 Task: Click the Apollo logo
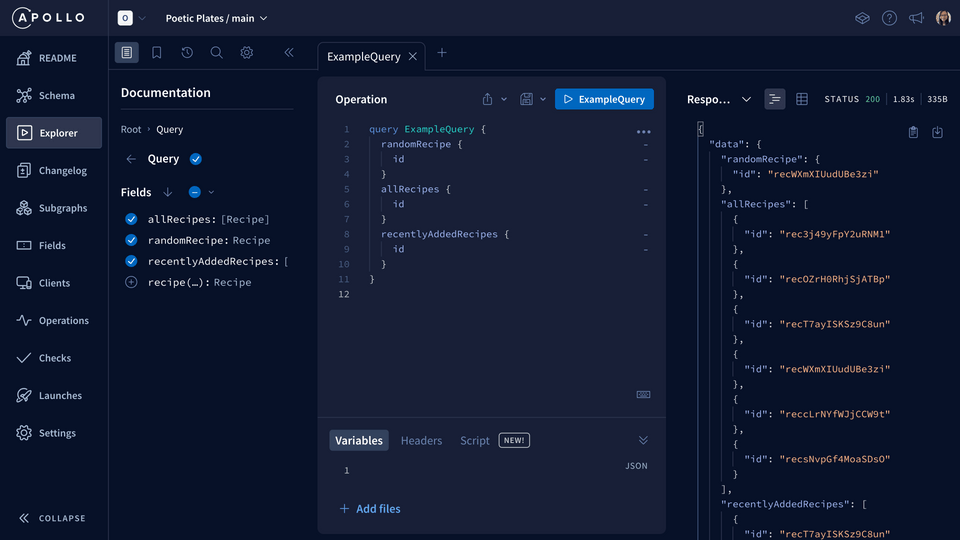pyautogui.click(x=48, y=18)
